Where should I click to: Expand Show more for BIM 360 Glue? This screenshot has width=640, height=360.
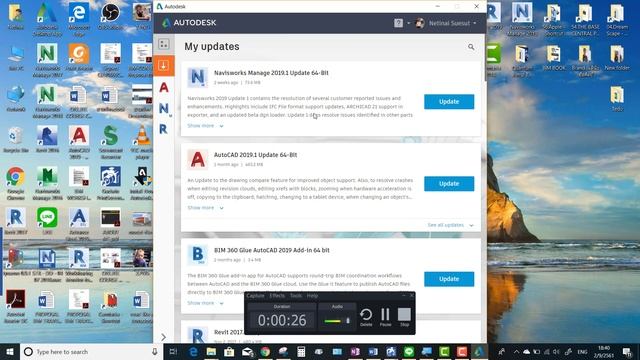(205, 303)
